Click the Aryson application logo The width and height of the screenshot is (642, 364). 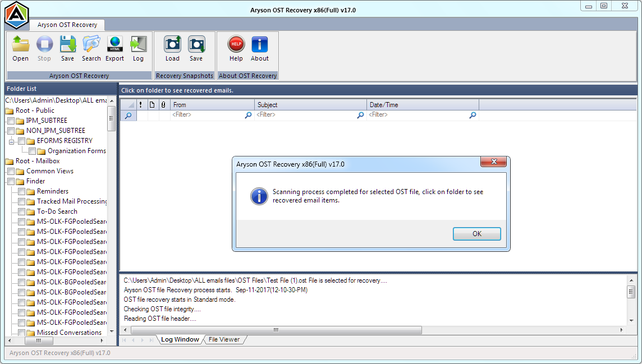[x=17, y=16]
